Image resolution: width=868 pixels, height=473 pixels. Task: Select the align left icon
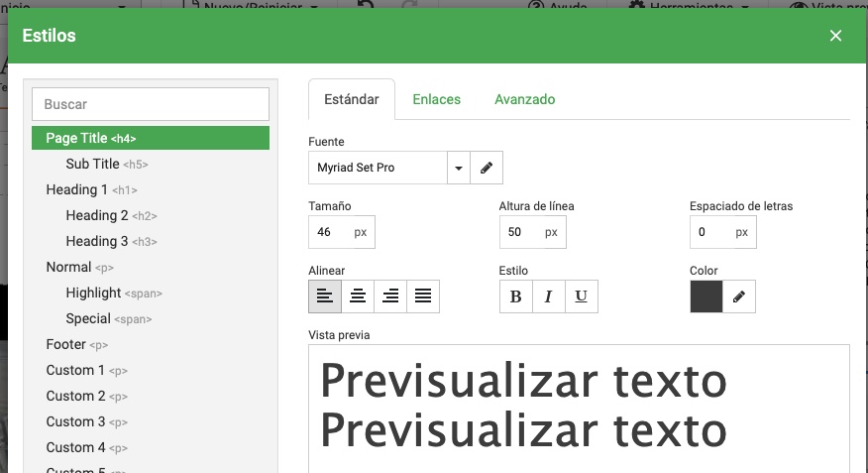(325, 296)
